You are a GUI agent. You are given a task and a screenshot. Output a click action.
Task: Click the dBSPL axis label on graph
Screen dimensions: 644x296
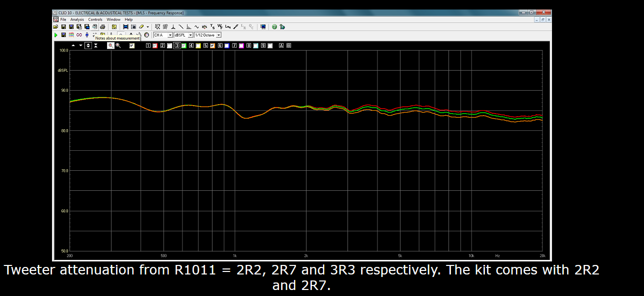63,71
